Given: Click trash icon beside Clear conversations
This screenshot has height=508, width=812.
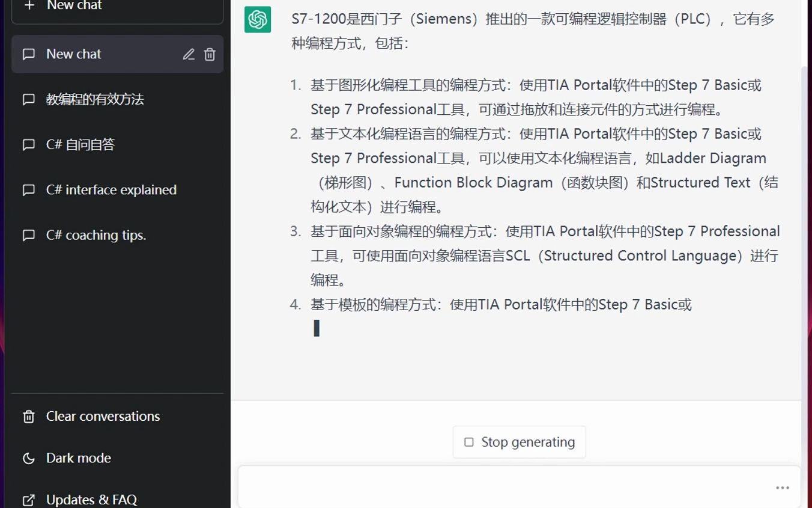Looking at the screenshot, I should 28,417.
